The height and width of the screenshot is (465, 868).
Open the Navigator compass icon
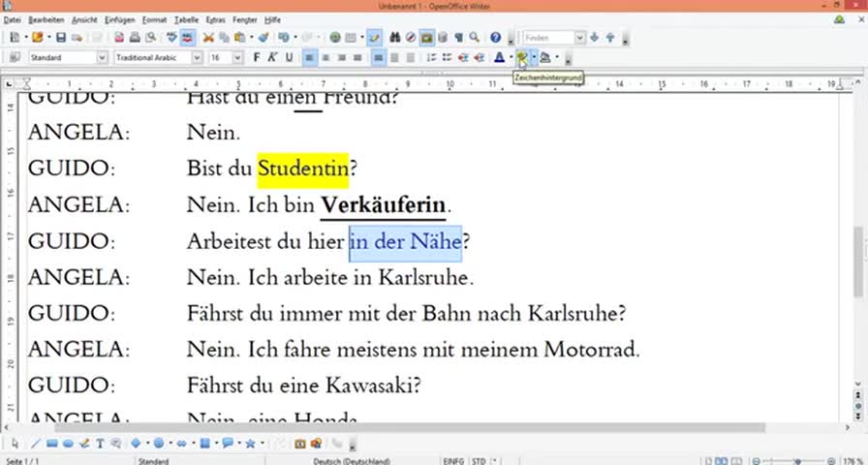[x=410, y=38]
